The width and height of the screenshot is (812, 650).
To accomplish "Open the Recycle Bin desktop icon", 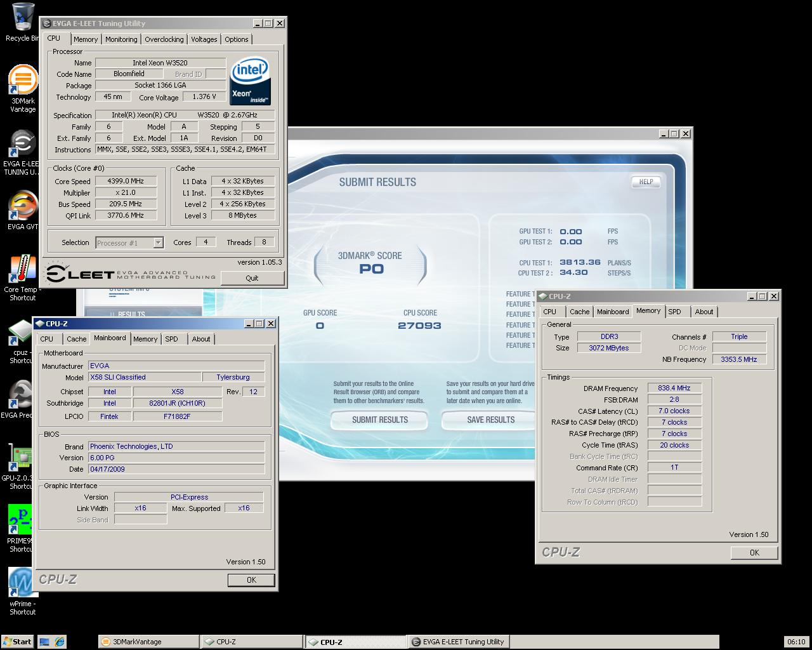I will pyautogui.click(x=22, y=23).
